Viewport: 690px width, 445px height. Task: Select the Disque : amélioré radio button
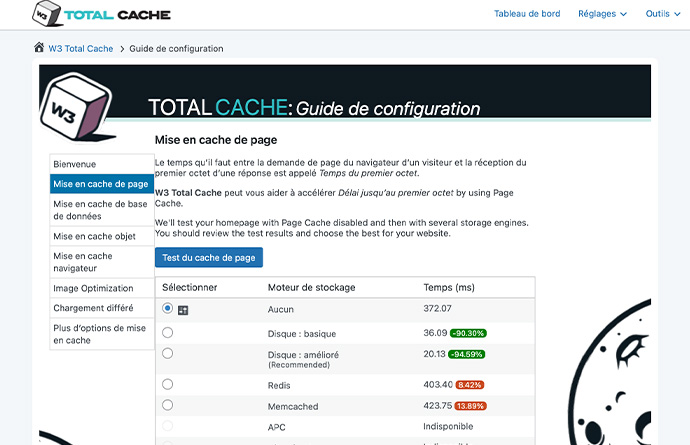click(167, 353)
